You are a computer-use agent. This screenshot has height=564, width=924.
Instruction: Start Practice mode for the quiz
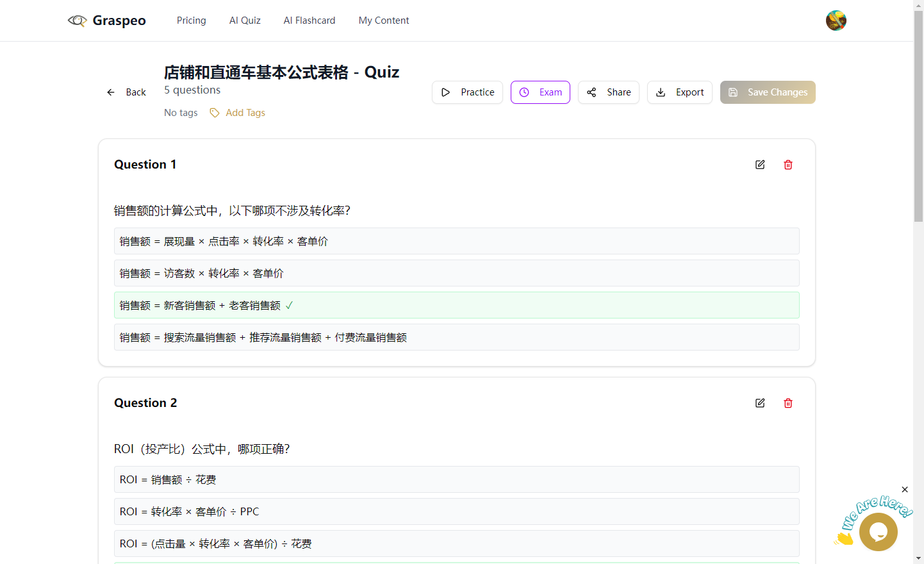point(467,92)
